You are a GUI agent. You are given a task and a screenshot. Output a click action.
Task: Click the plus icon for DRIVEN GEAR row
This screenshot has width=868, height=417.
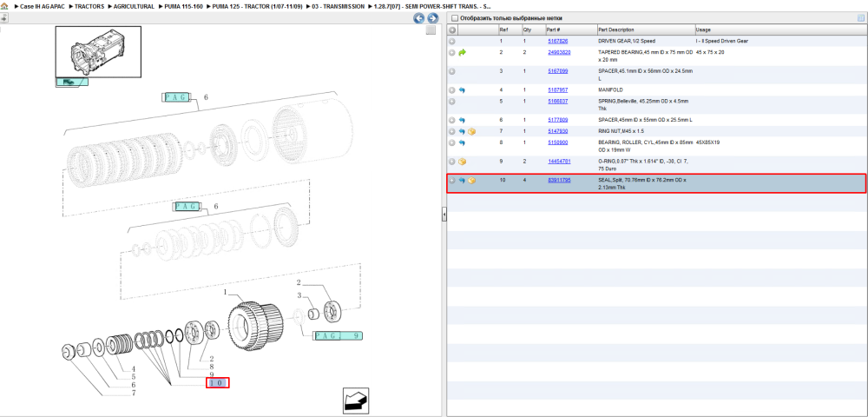pyautogui.click(x=452, y=41)
